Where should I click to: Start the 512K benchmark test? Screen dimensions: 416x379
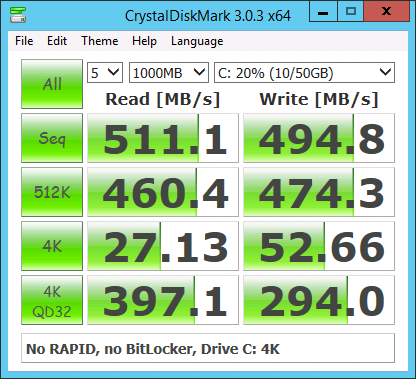click(x=52, y=192)
